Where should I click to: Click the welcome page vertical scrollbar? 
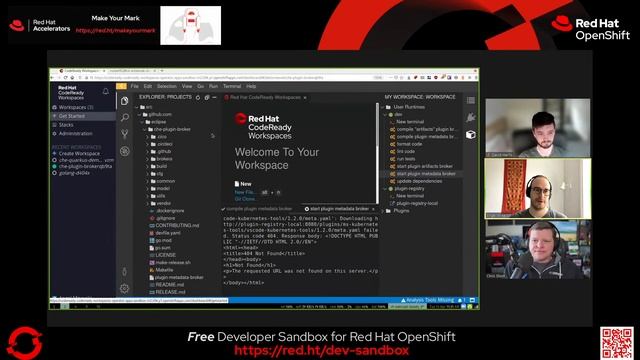click(377, 153)
